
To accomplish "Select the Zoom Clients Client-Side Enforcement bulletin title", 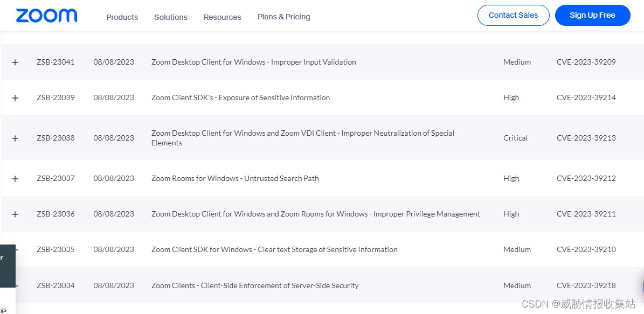I will [255, 285].
